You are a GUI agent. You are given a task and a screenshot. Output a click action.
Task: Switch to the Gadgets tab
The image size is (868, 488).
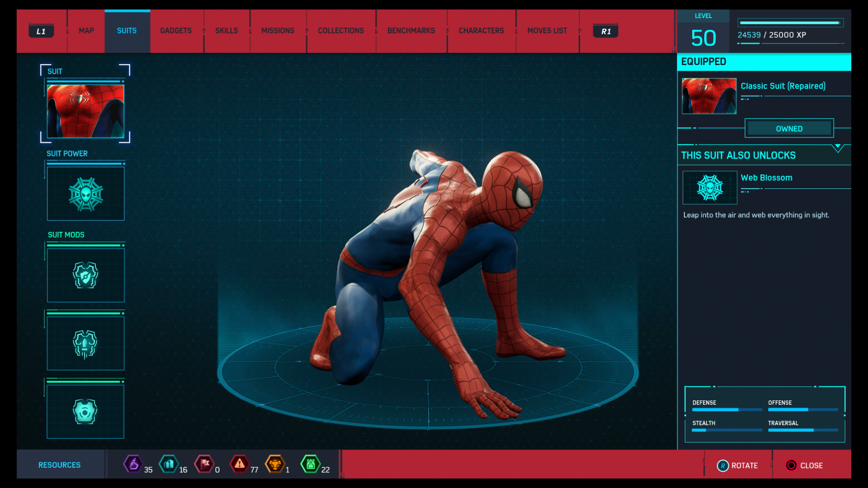176,31
